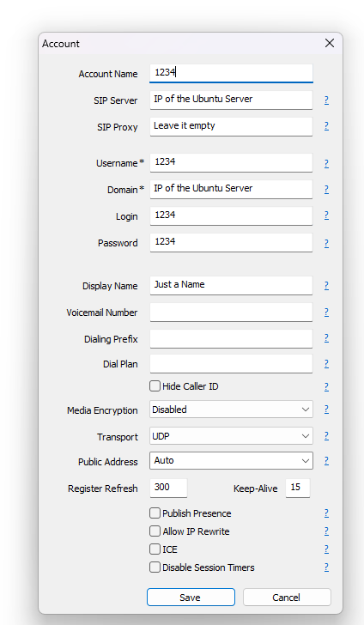
Task: Open the help link beside Password
Action: [326, 243]
